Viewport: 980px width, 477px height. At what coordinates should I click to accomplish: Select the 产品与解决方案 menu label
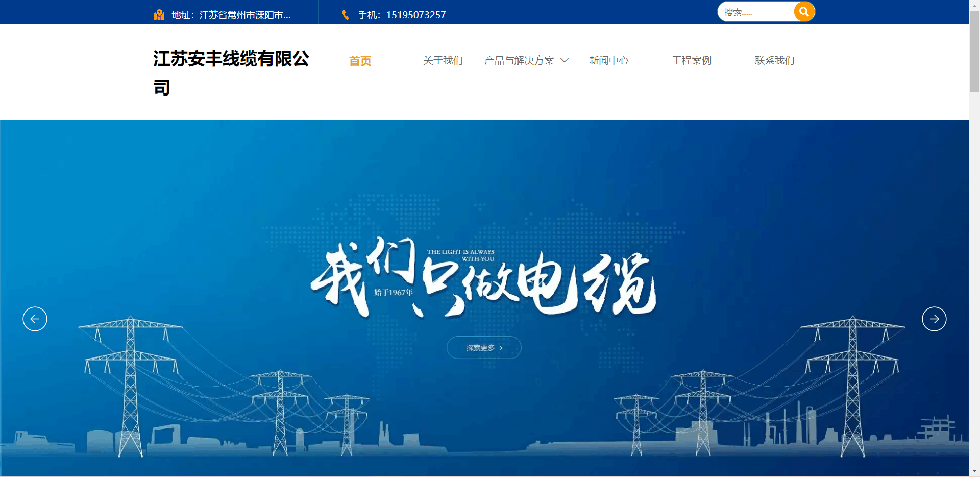[x=519, y=60]
